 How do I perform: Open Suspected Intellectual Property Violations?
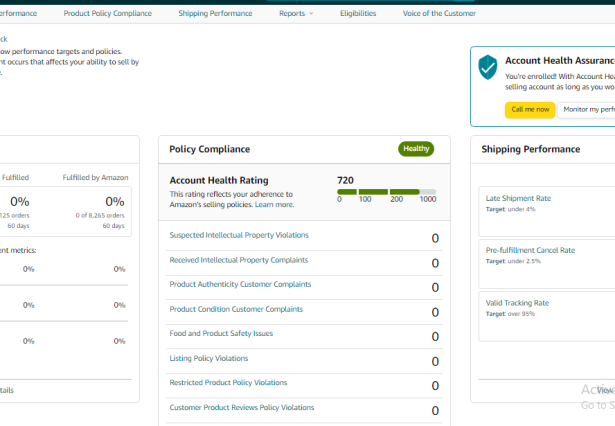239,235
